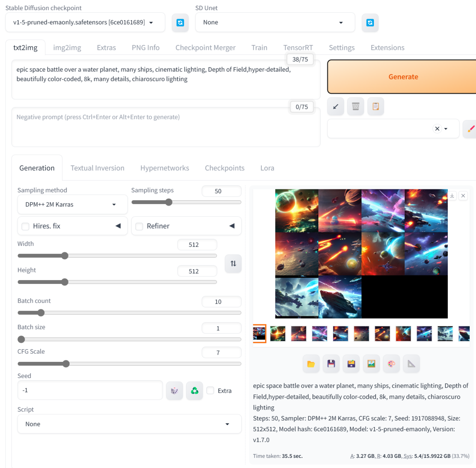Adjust the Height slider
Viewport: 476px width, 468px height.
pyautogui.click(x=117, y=282)
